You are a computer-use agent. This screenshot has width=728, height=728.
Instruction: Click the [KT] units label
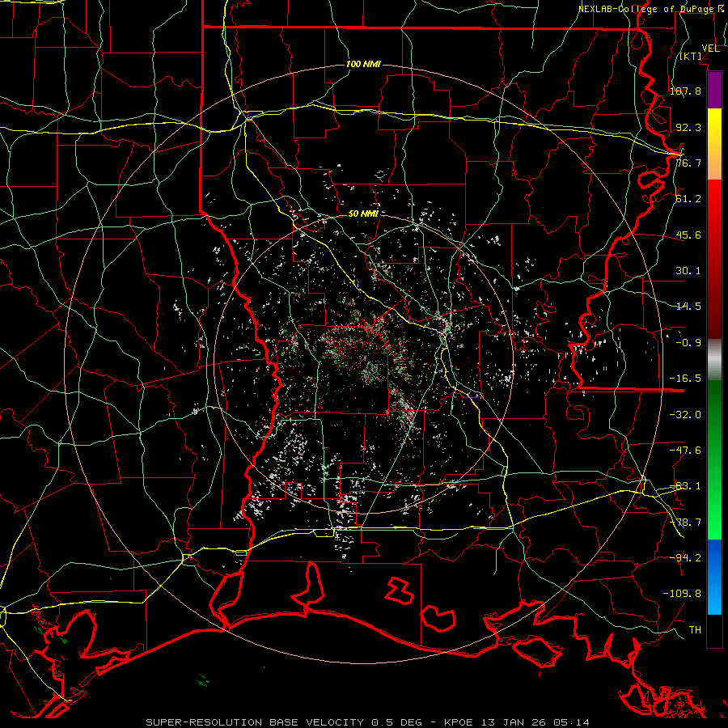(691, 56)
